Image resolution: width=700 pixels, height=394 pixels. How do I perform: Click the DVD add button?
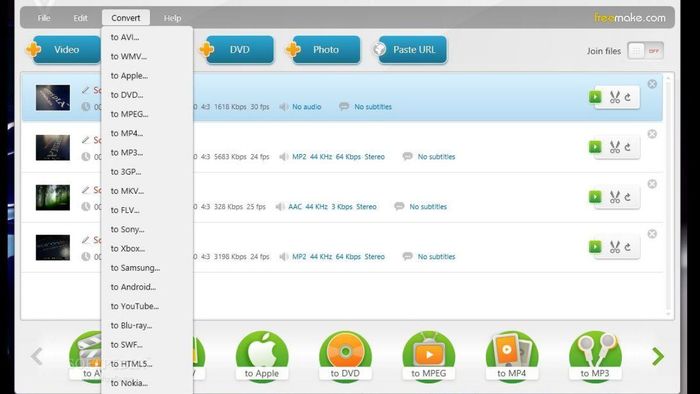pos(237,50)
